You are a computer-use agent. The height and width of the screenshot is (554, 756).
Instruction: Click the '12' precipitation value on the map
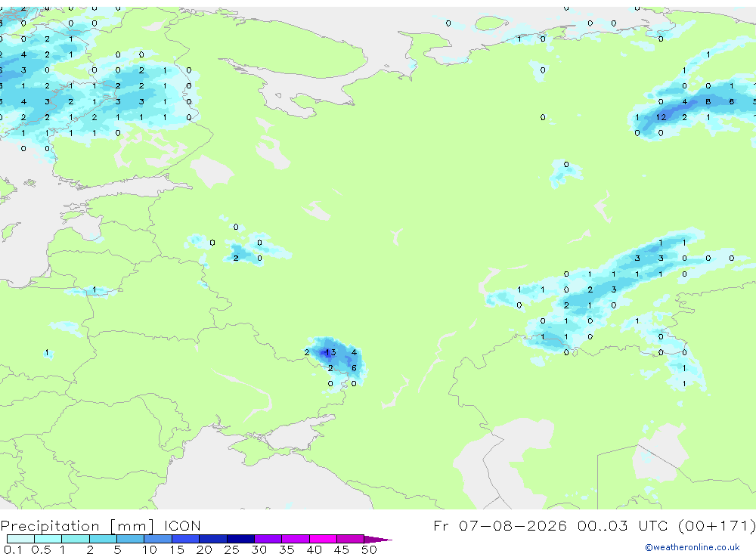(x=661, y=117)
